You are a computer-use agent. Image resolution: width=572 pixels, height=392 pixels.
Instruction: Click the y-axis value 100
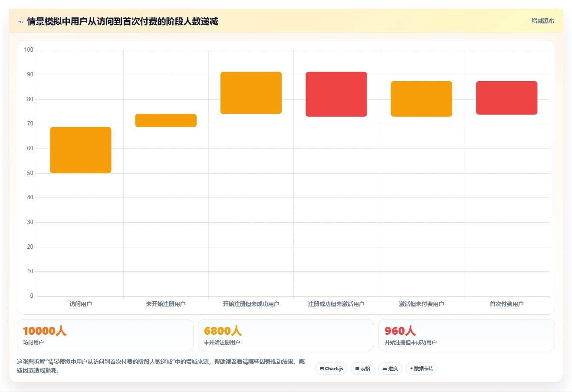coord(29,50)
